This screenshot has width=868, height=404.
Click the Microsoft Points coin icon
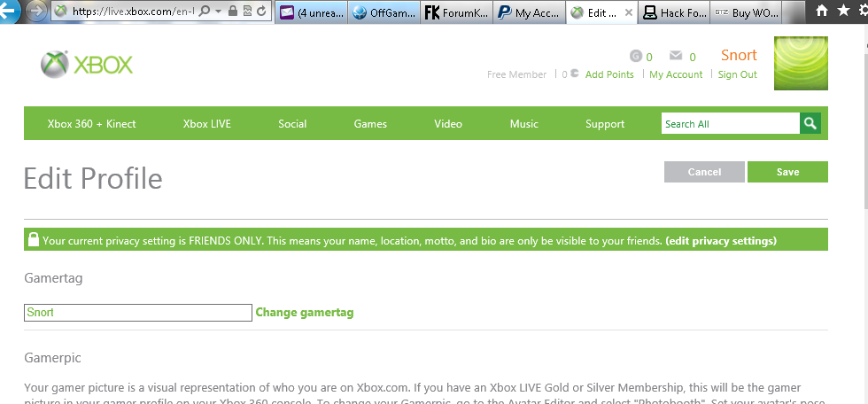pyautogui.click(x=575, y=73)
